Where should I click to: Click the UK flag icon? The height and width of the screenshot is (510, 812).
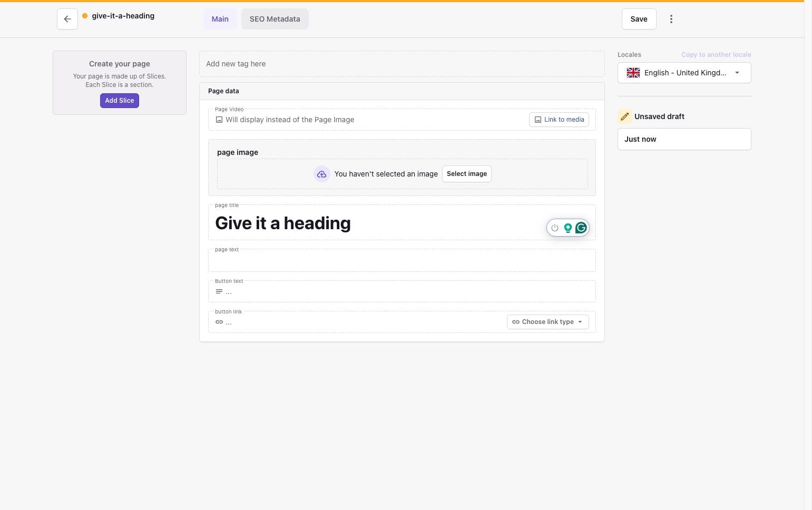tap(633, 73)
